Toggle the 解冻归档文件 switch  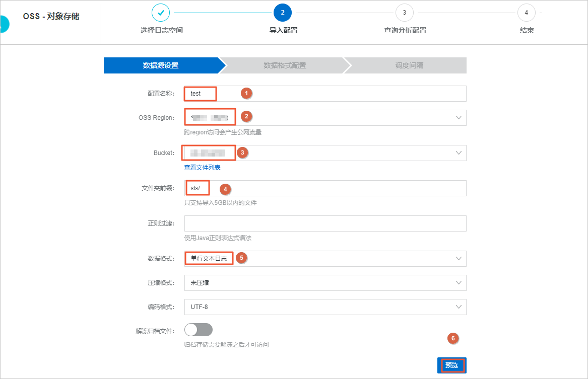(199, 330)
